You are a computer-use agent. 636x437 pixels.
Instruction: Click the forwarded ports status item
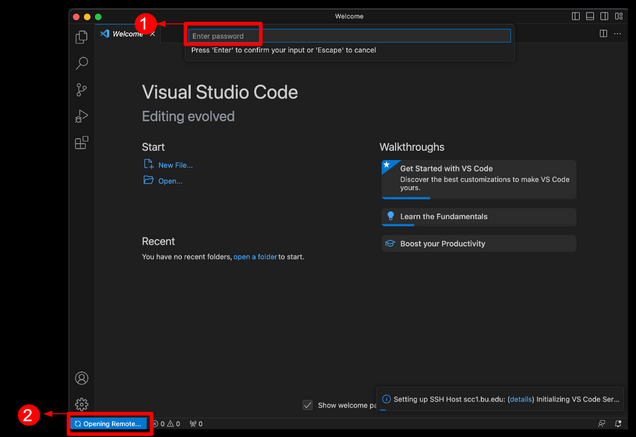coord(196,424)
